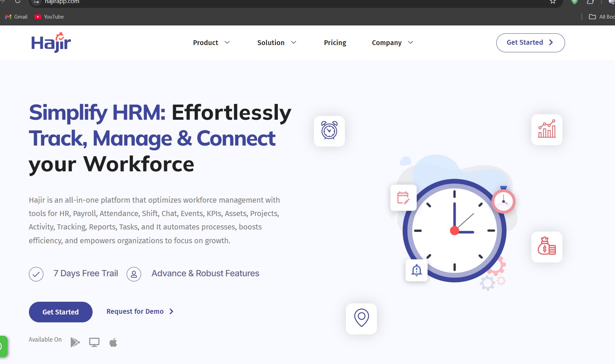Click the Get Started button

(x=530, y=42)
